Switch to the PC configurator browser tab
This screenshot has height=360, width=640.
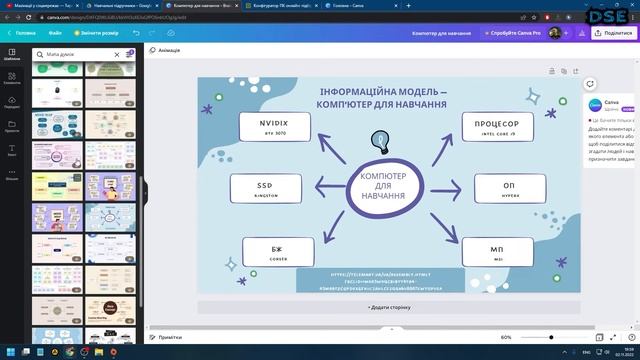coord(281,6)
